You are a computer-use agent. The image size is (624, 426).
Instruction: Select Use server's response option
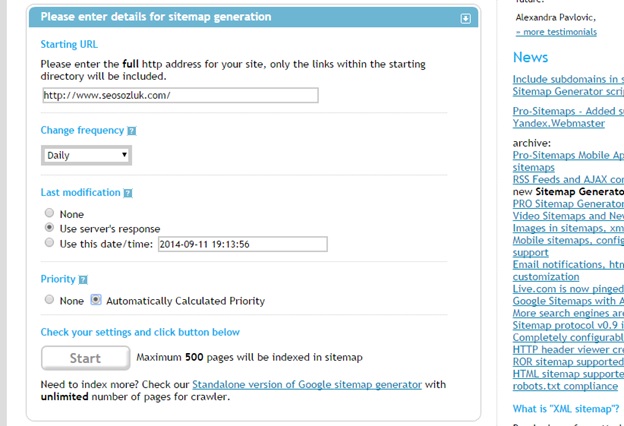tap(49, 228)
